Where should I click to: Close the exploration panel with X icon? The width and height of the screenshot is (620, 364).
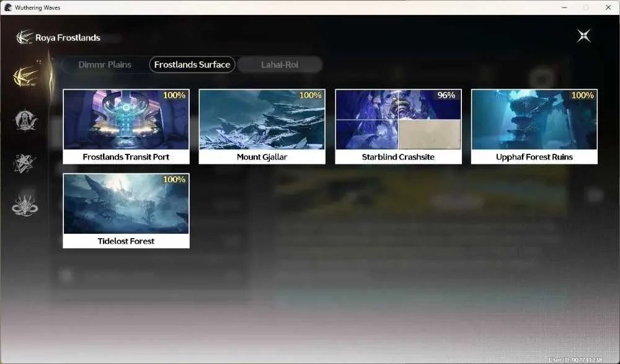pos(583,36)
